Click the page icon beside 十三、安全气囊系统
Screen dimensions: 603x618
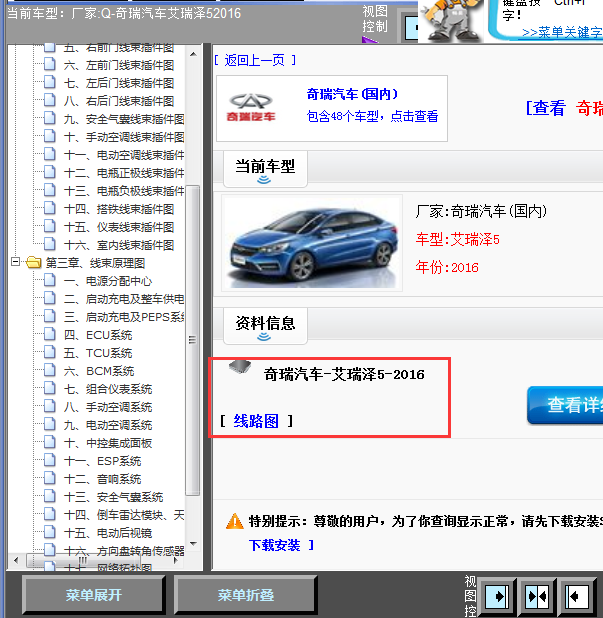pyautogui.click(x=50, y=496)
